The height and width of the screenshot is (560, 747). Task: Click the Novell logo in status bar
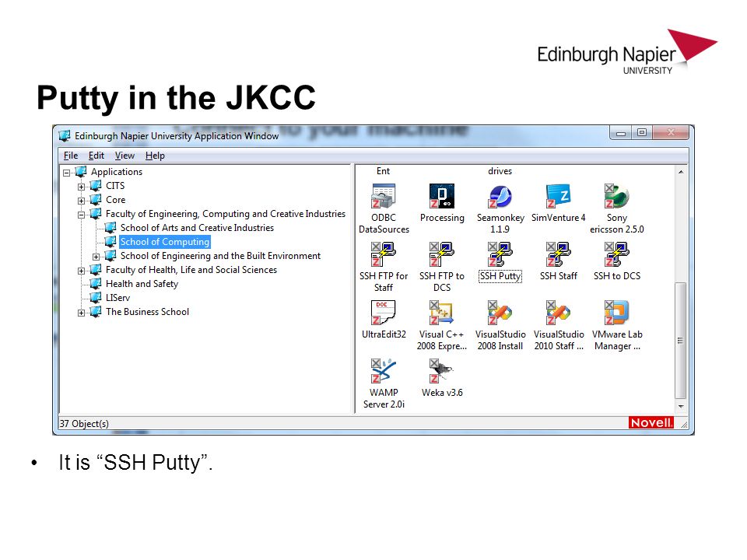click(651, 422)
